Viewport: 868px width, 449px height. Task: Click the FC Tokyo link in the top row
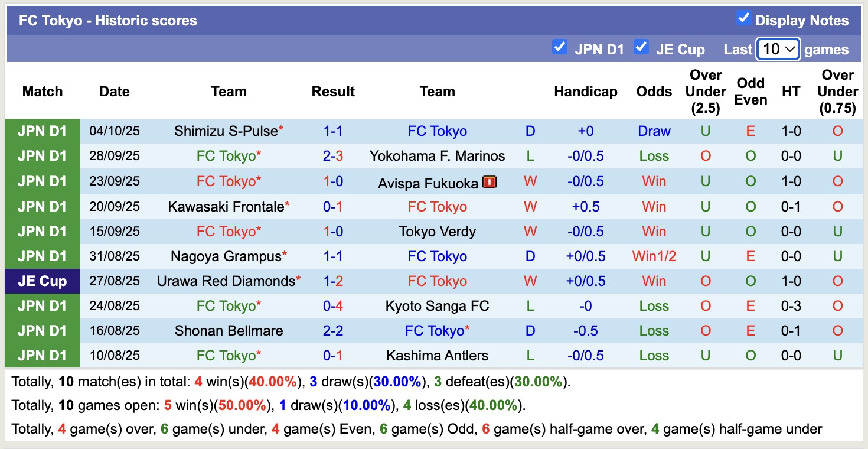pos(437,131)
